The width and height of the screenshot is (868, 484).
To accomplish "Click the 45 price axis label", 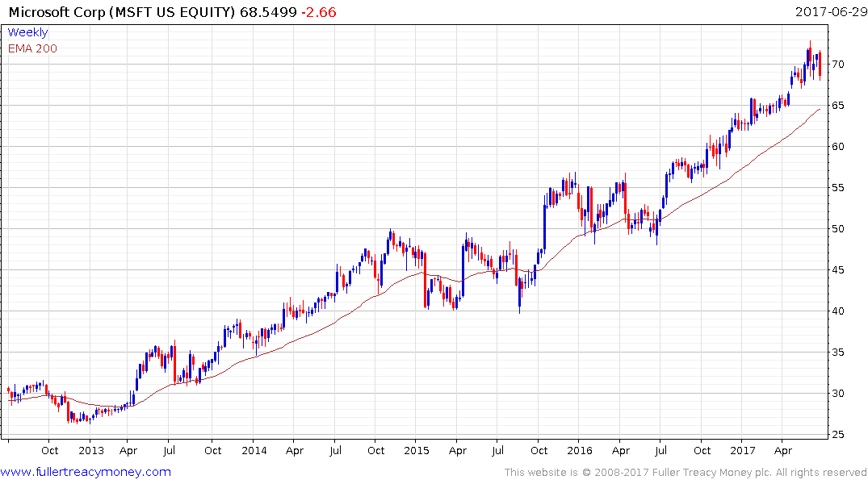I will click(838, 270).
